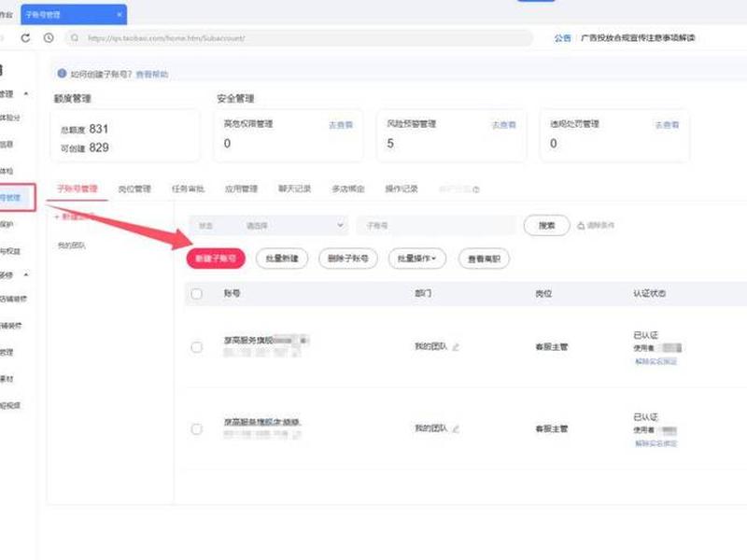Open the 广告投放合规宣传注意事项解读 notice

click(638, 37)
